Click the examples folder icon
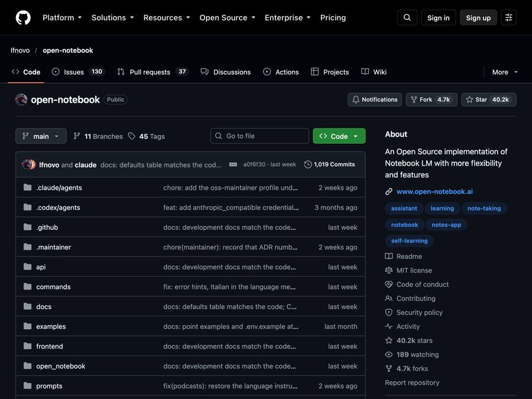The height and width of the screenshot is (399, 532). (27, 326)
